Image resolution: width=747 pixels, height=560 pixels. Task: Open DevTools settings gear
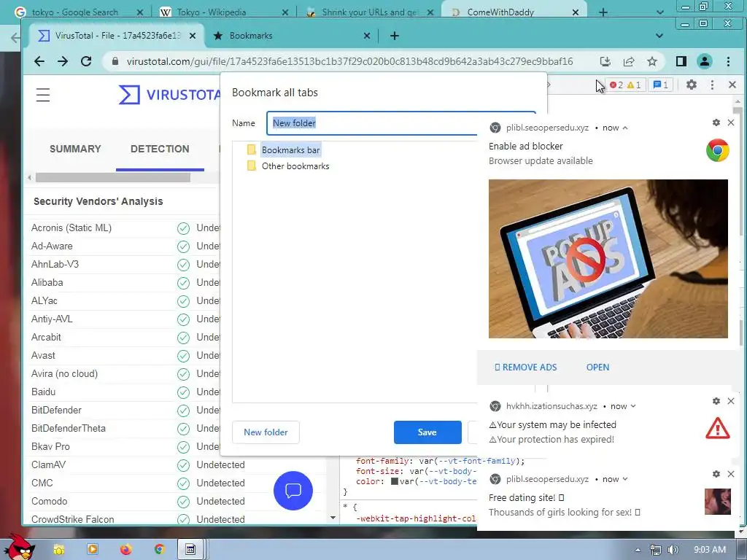pos(692,85)
